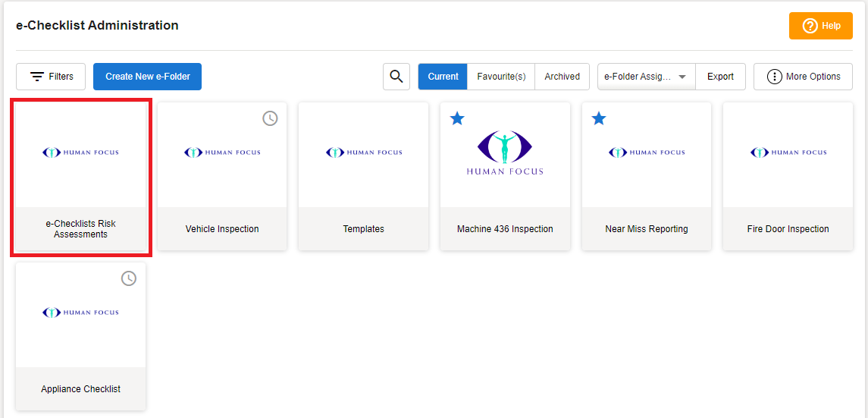
Task: Open More Options menu
Action: coord(803,77)
